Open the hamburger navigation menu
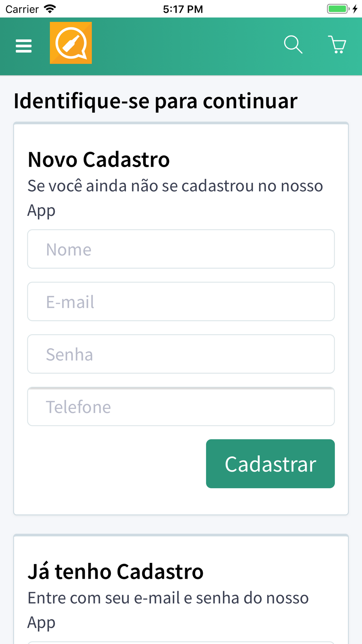The image size is (362, 644). tap(24, 46)
